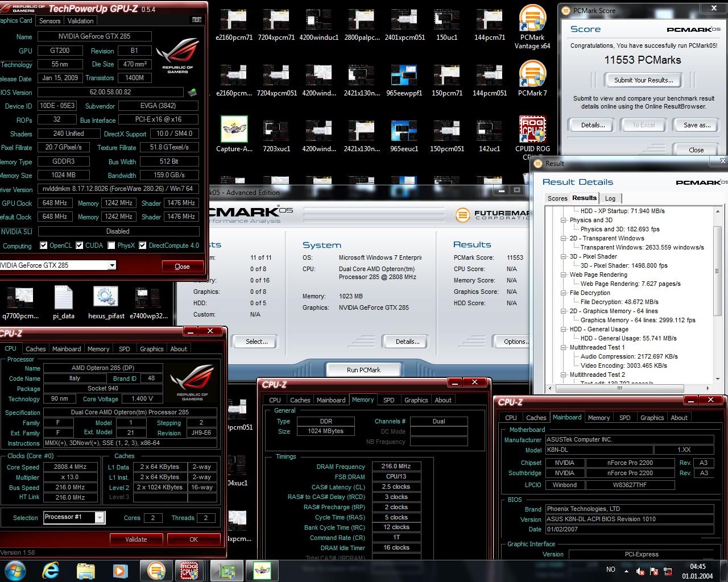This screenshot has height=582, width=728.
Task: Toggle the OpenCL checkbox in GPU-Z
Action: coord(44,246)
